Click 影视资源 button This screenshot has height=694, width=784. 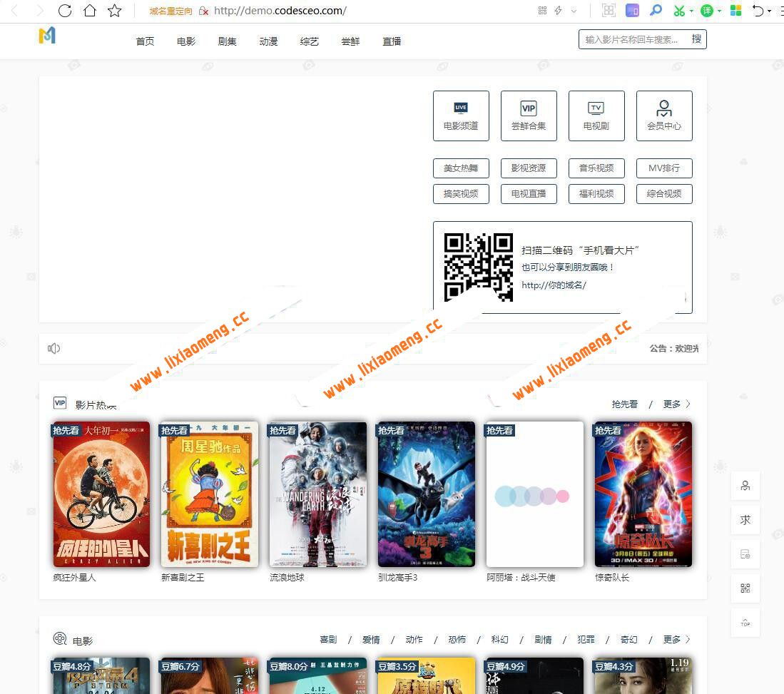point(529,168)
